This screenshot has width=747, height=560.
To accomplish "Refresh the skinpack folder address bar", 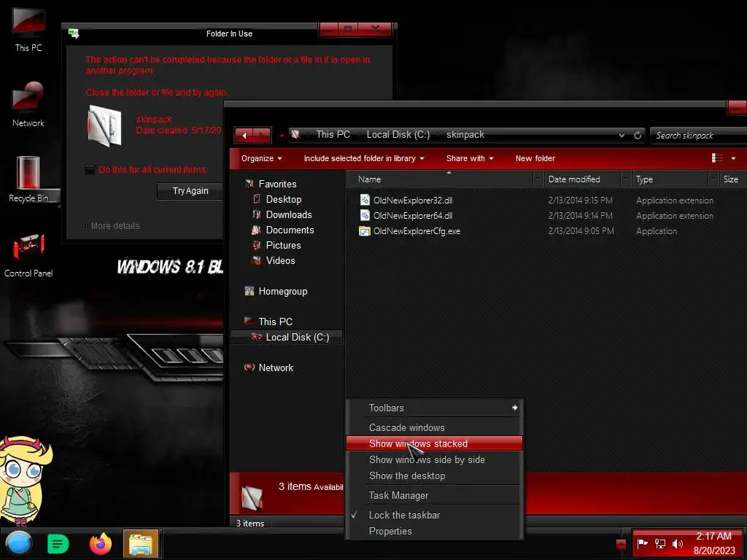I will (638, 135).
